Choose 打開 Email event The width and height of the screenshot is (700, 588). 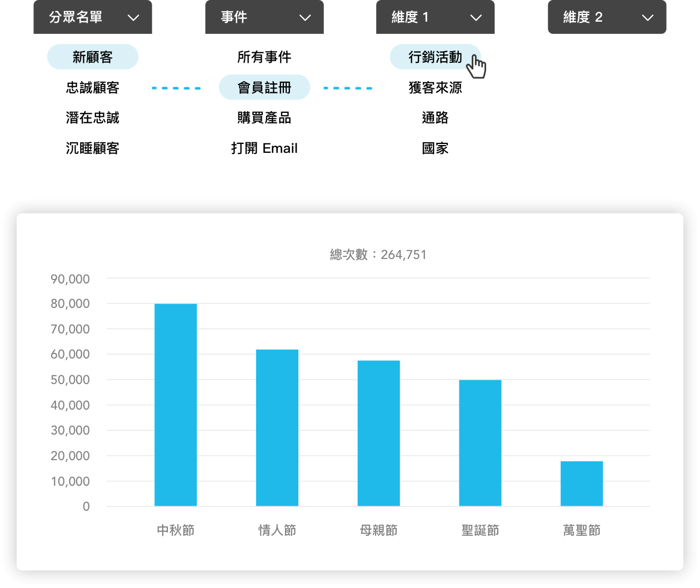[x=264, y=148]
